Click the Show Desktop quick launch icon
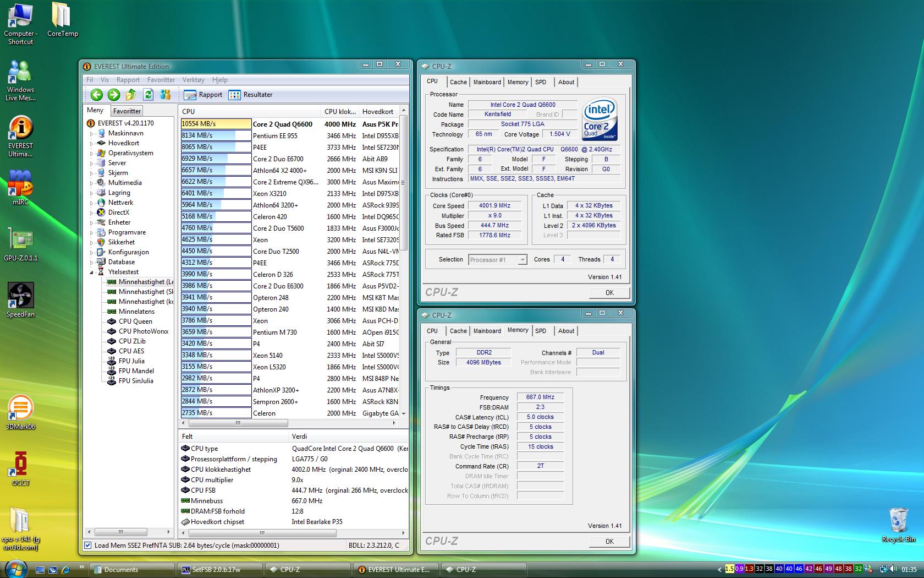This screenshot has height=578, width=924. pyautogui.click(x=40, y=570)
